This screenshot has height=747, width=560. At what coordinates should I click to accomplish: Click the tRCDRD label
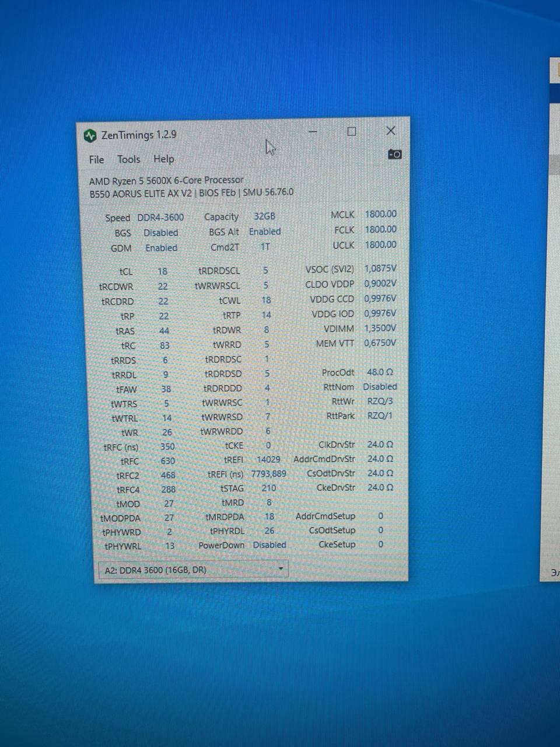[x=117, y=302]
